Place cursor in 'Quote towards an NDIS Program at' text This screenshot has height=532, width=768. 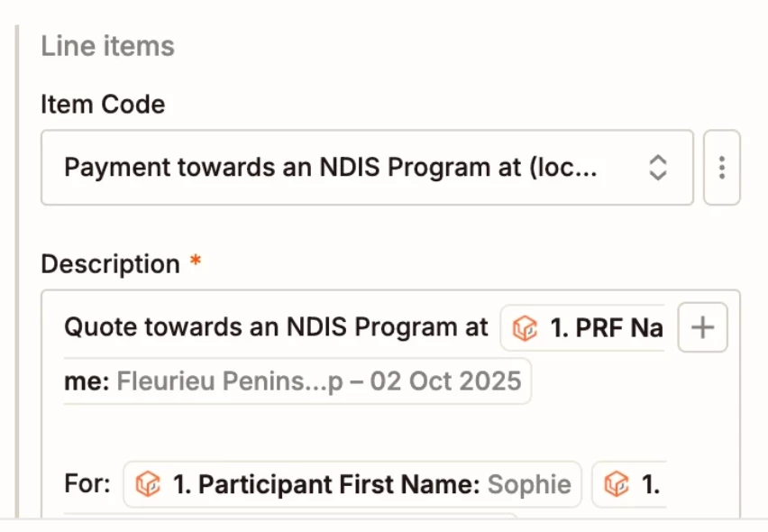[276, 326]
